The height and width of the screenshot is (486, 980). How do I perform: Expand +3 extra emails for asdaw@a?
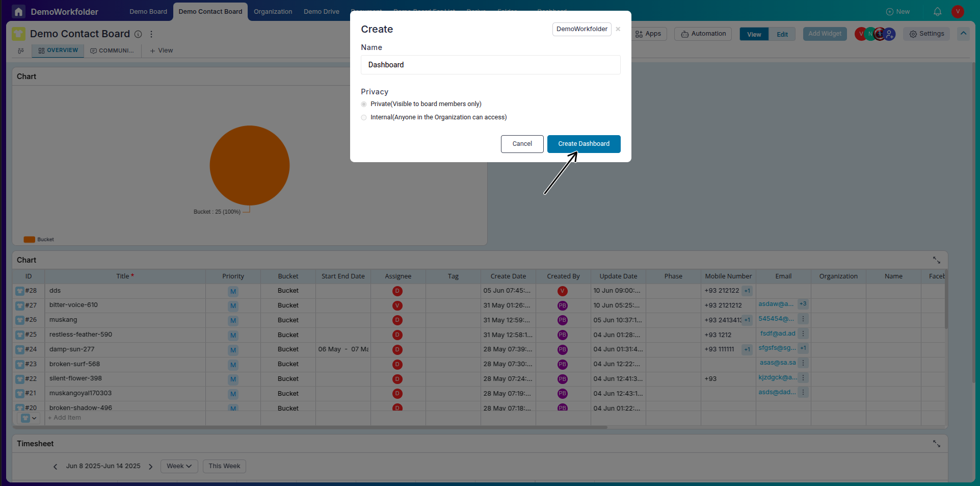click(x=803, y=304)
